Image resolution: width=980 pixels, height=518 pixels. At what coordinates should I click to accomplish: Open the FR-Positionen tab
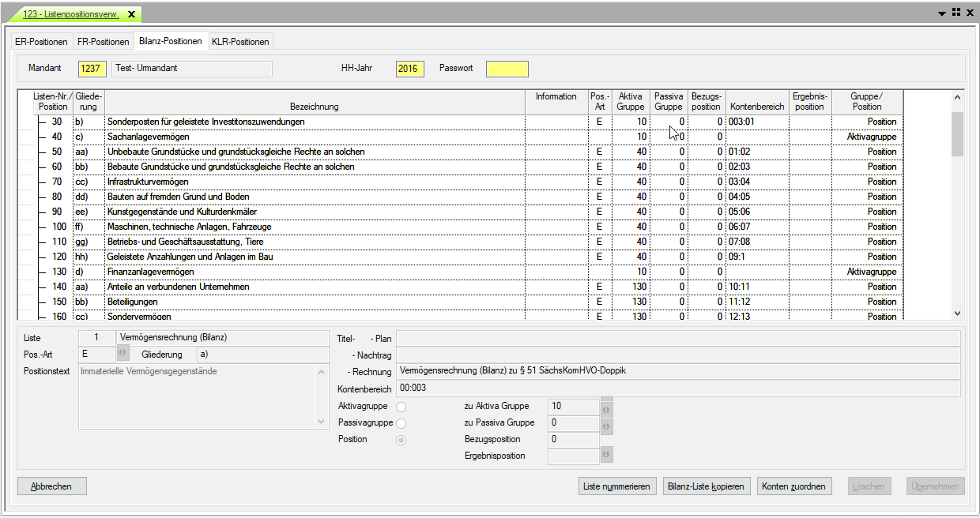point(103,42)
